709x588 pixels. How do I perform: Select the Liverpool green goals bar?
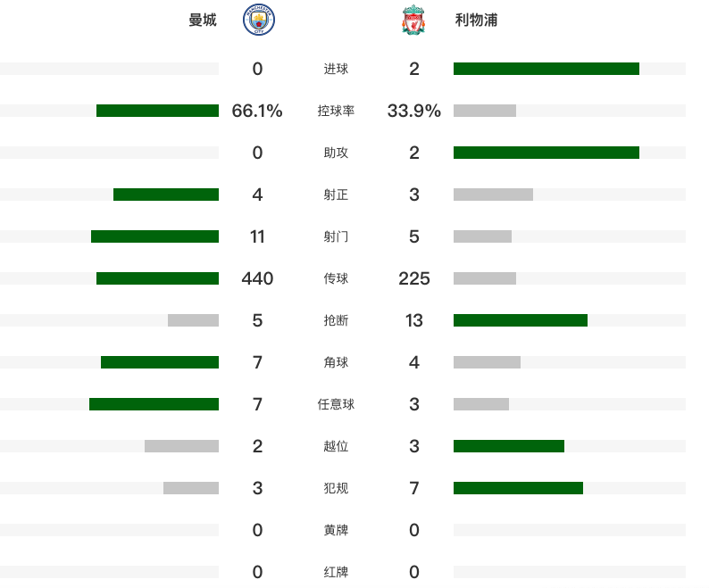546,69
